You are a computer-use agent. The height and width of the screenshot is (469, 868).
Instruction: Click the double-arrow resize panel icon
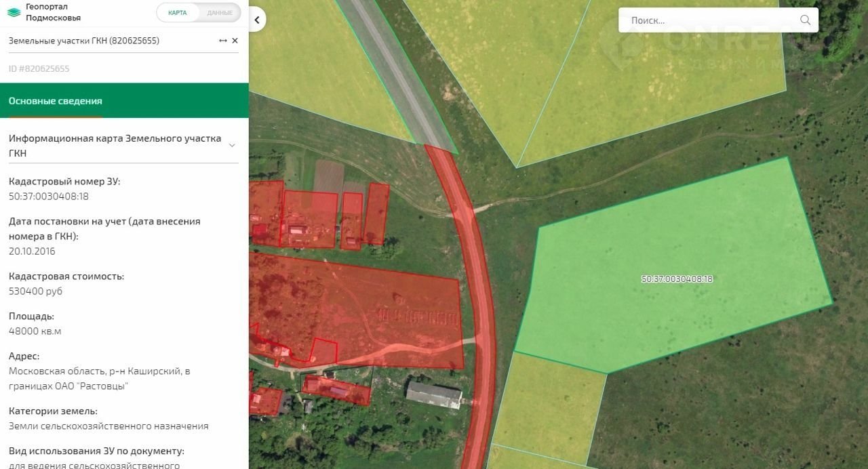click(x=222, y=41)
